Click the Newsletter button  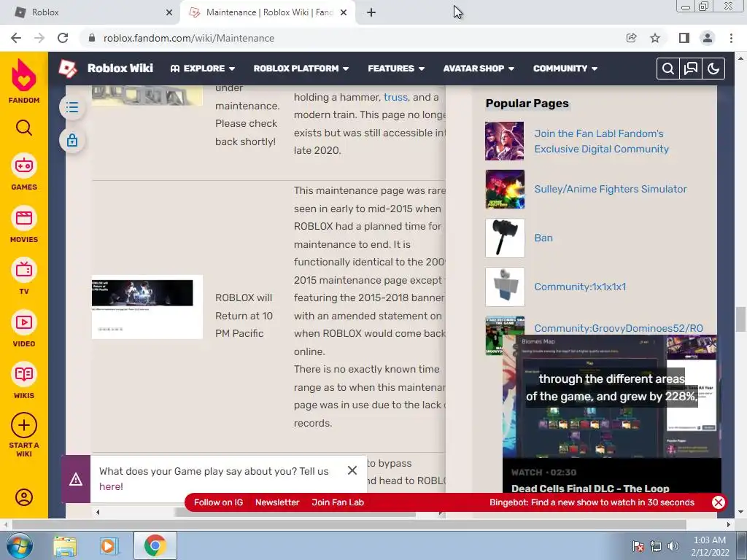point(277,502)
